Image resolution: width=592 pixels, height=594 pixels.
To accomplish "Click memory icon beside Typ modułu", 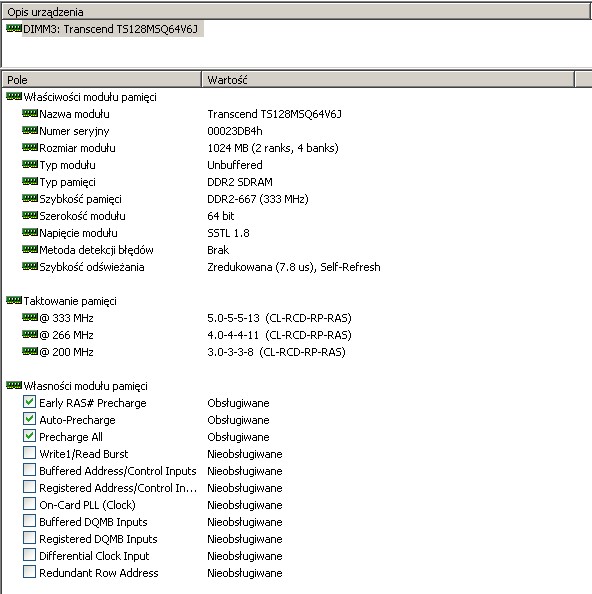I will point(30,165).
